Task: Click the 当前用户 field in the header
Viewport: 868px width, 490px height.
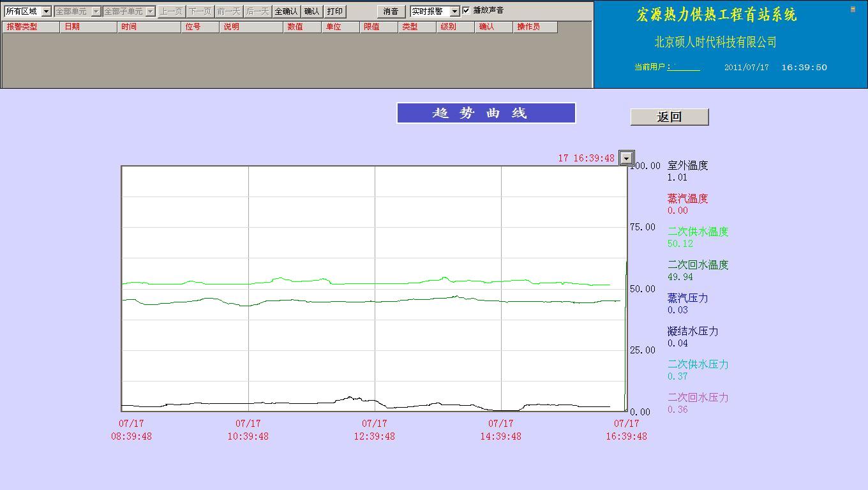Action: tap(683, 67)
